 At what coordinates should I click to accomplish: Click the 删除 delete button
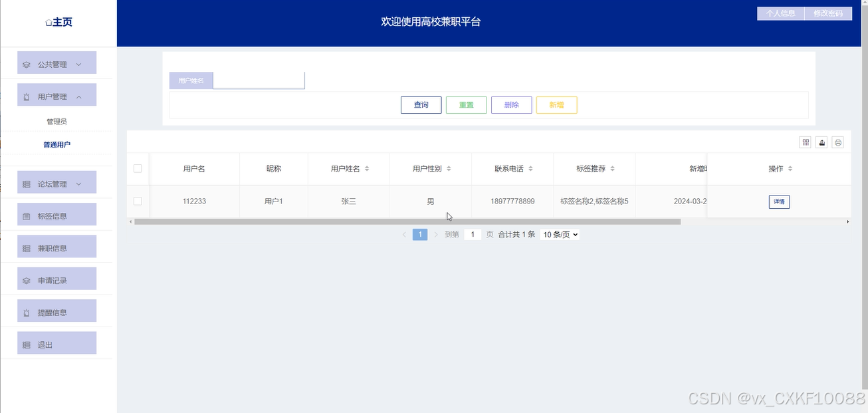click(512, 105)
